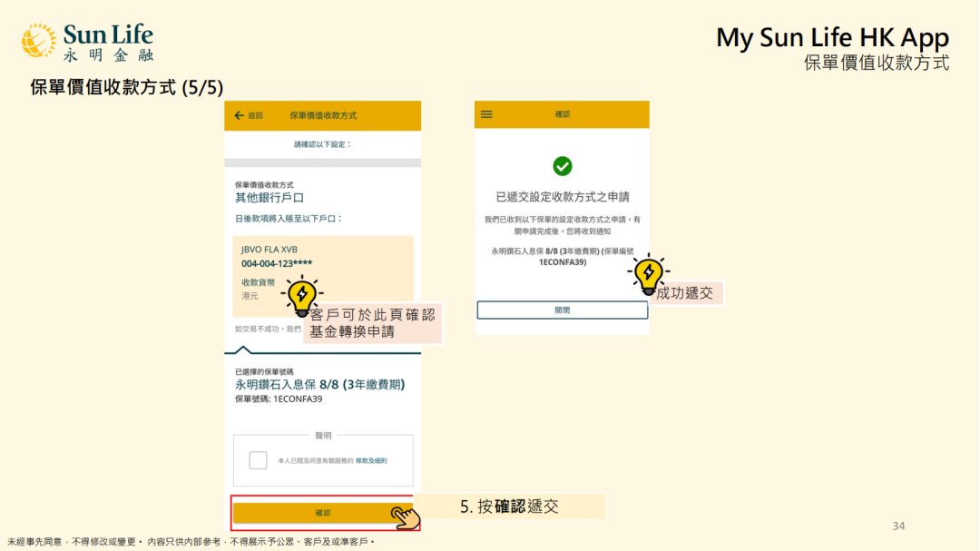Click the green success checkmark icon

pyautogui.click(x=563, y=166)
